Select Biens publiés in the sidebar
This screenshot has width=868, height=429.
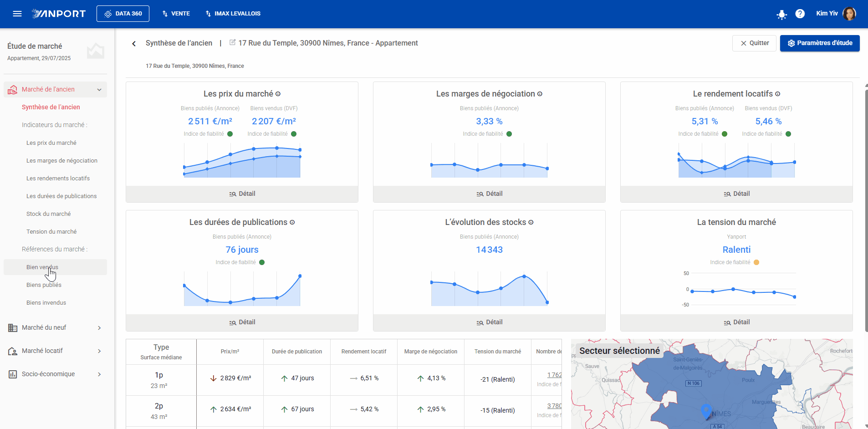(x=44, y=285)
